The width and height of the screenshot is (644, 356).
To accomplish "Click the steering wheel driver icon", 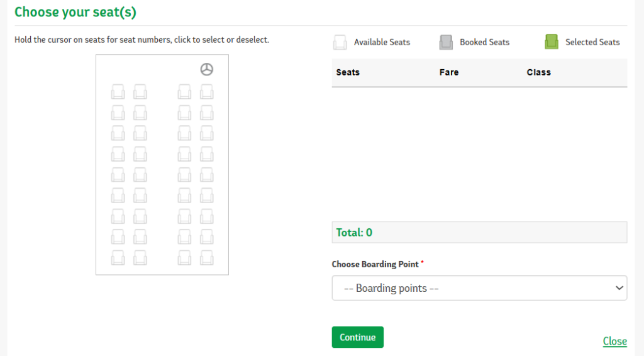I will 206,69.
